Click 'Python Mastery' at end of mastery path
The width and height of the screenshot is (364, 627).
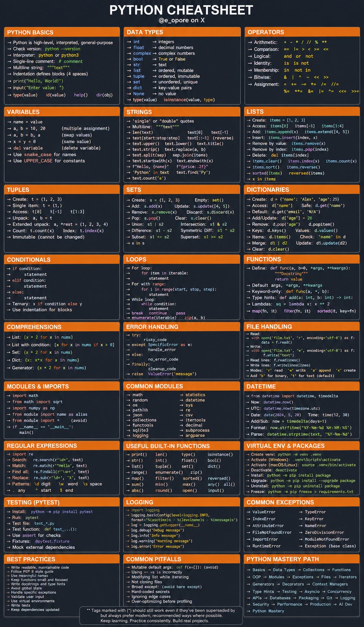tap(268, 611)
